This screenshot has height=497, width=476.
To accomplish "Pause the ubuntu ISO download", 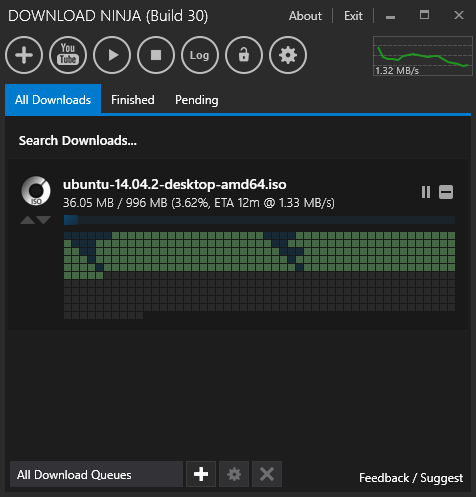I will (426, 192).
